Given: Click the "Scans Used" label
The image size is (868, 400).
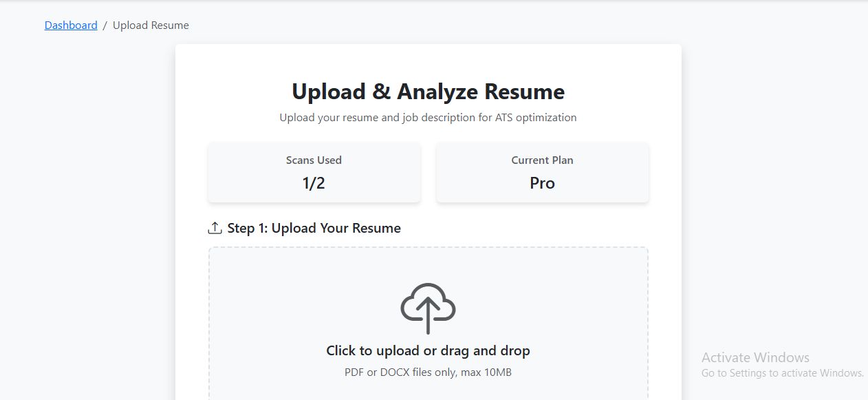Looking at the screenshot, I should (x=314, y=160).
